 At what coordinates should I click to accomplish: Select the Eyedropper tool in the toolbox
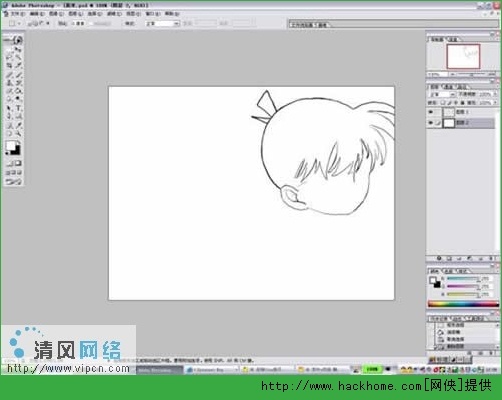pyautogui.click(x=19, y=125)
